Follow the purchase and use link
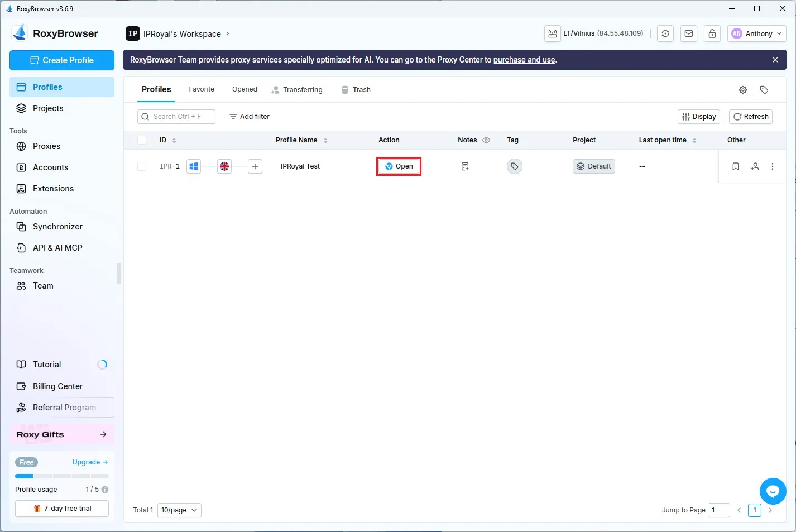 point(524,60)
